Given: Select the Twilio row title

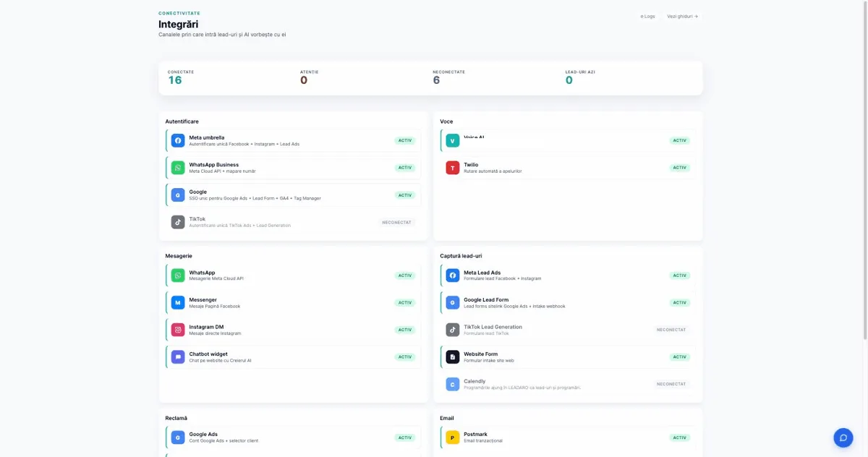Looking at the screenshot, I should [x=471, y=165].
